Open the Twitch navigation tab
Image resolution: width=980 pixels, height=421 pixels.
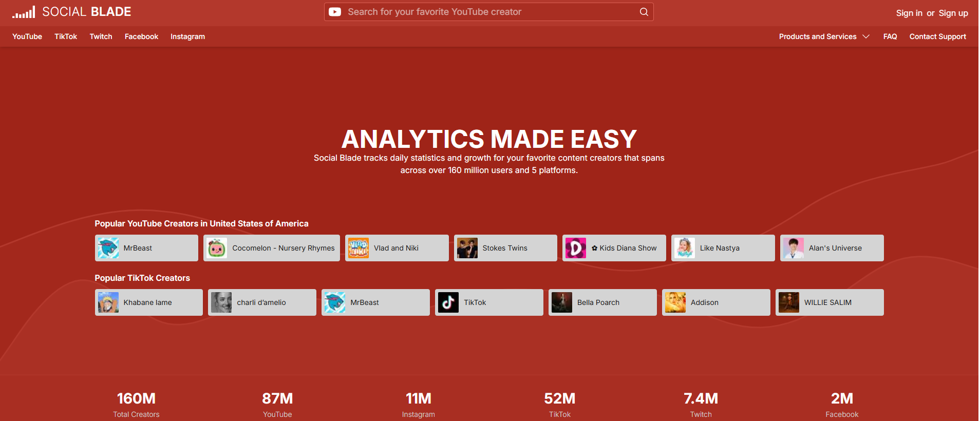click(101, 36)
